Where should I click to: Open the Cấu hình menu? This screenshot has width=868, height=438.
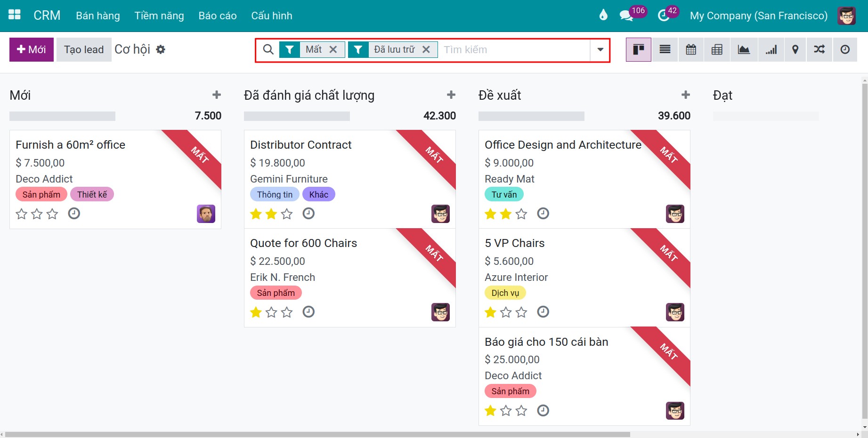(272, 16)
